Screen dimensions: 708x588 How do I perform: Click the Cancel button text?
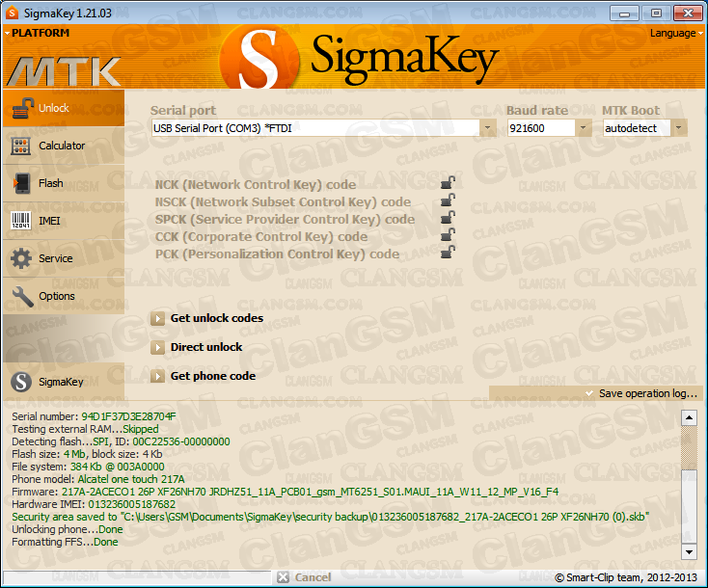[313, 577]
